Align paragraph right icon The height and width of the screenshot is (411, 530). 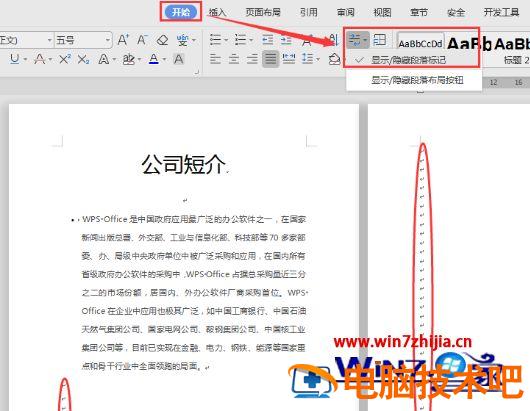pos(252,59)
